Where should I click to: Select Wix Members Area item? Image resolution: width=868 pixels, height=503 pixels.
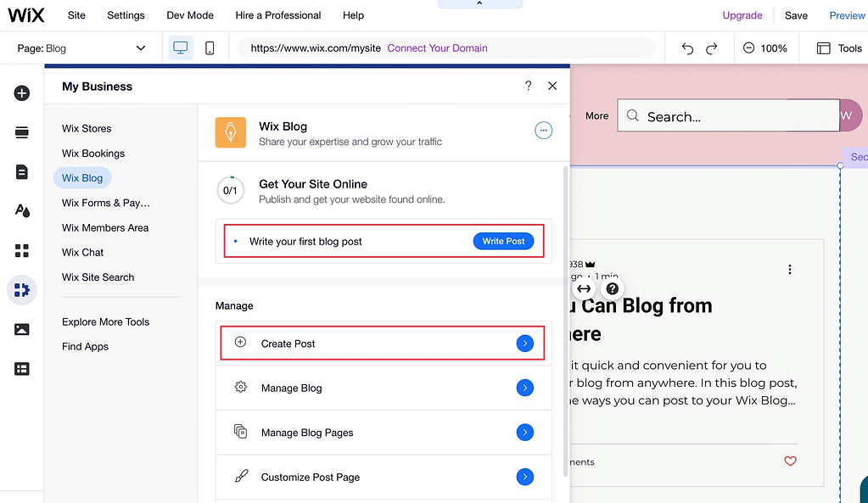[105, 227]
